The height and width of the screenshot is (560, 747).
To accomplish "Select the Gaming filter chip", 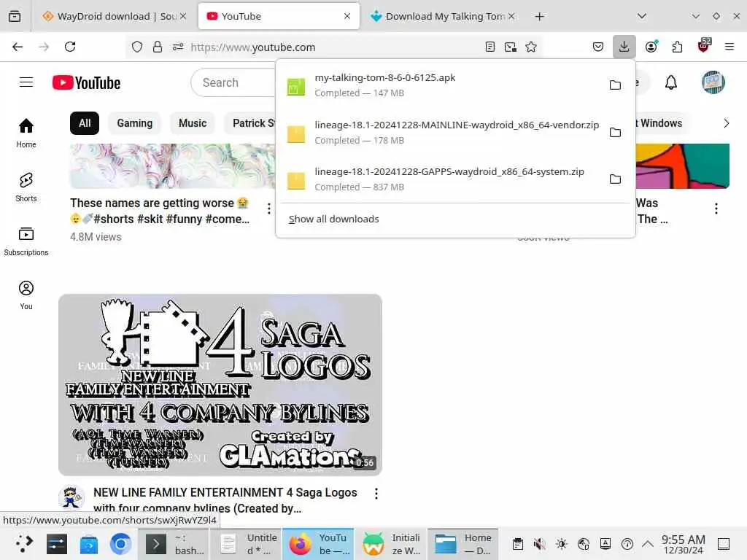I will 135,123.
